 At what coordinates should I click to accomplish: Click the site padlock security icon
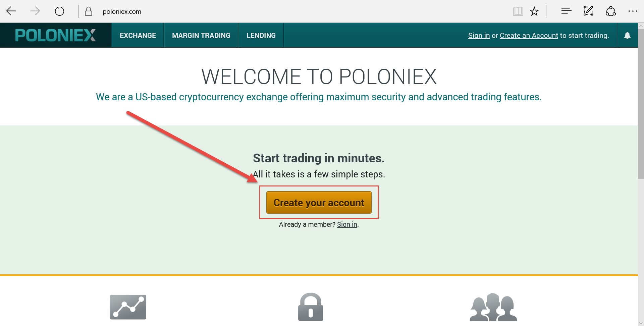pyautogui.click(x=89, y=11)
